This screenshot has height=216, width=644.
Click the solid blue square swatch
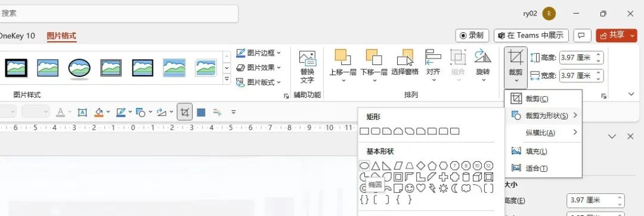coord(201,112)
